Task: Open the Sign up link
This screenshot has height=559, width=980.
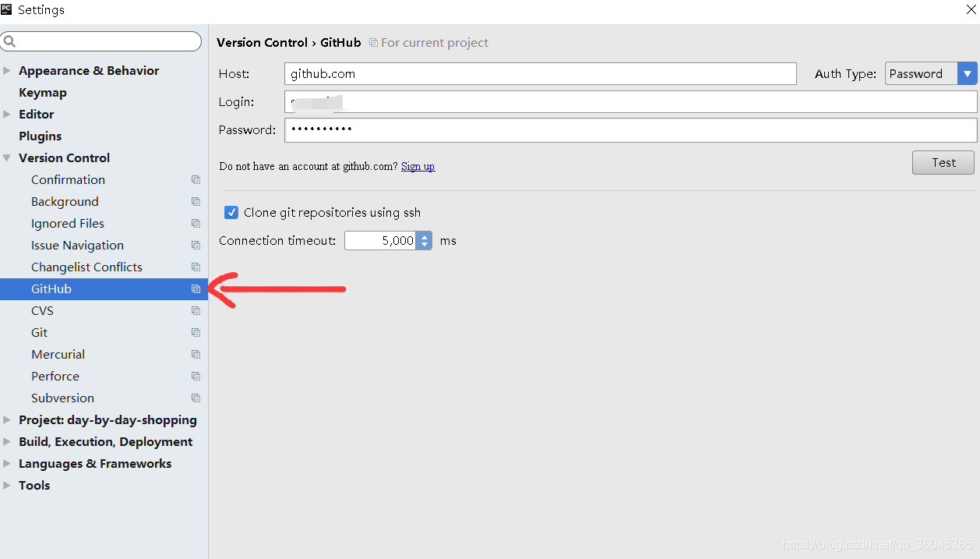Action: pyautogui.click(x=418, y=166)
